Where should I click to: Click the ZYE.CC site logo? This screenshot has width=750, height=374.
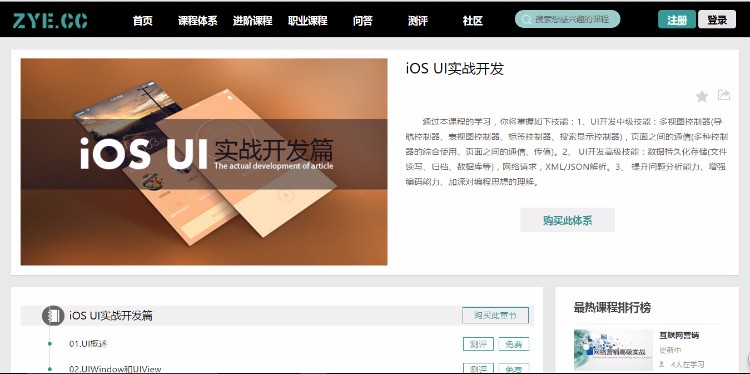point(50,21)
